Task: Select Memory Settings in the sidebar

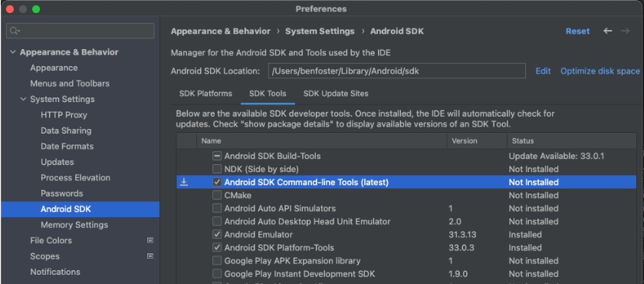Action: coord(74,225)
